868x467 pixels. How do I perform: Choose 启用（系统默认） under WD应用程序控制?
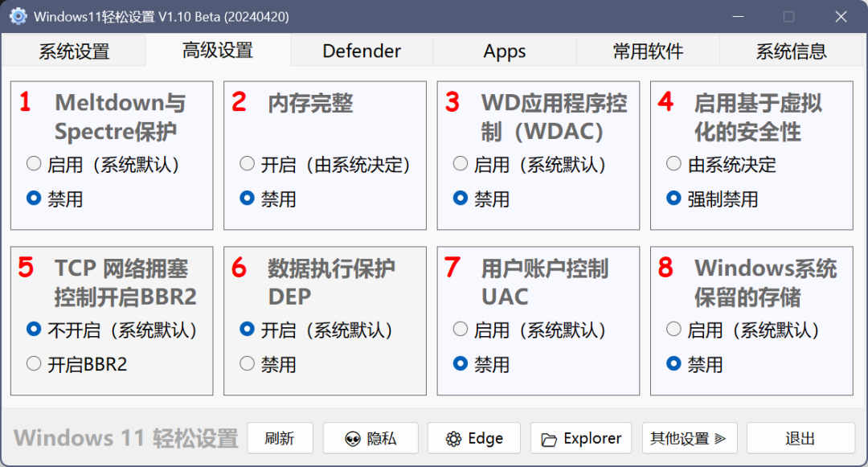(x=461, y=164)
